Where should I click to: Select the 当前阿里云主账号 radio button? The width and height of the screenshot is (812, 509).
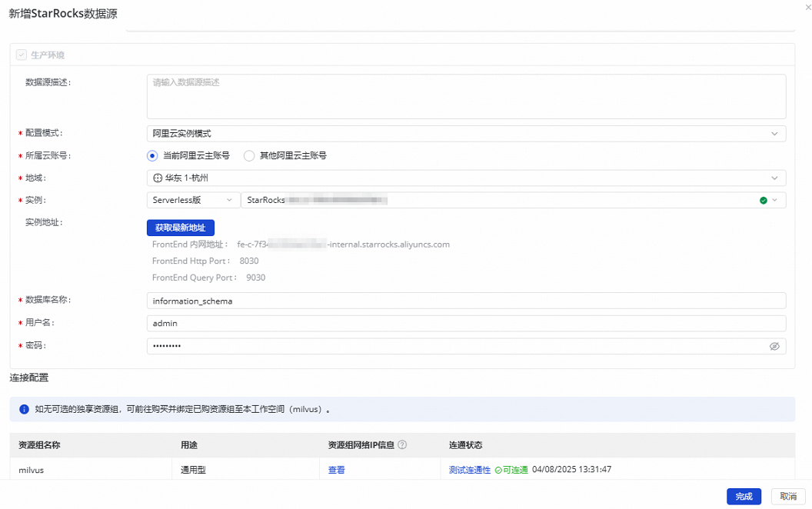pos(152,155)
